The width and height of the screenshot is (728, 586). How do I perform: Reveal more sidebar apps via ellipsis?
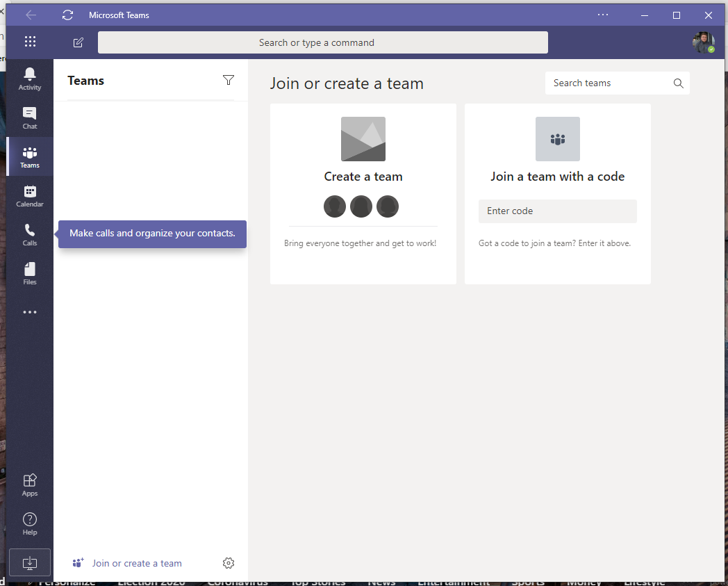(29, 311)
